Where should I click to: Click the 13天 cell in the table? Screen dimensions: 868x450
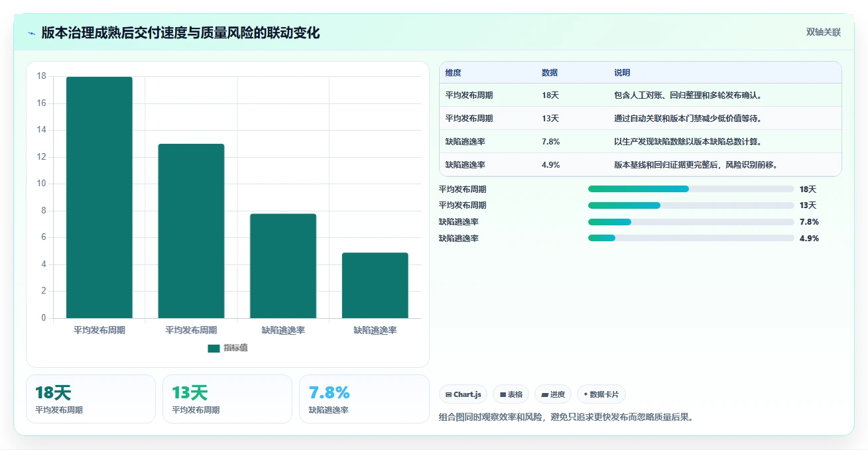[550, 119]
